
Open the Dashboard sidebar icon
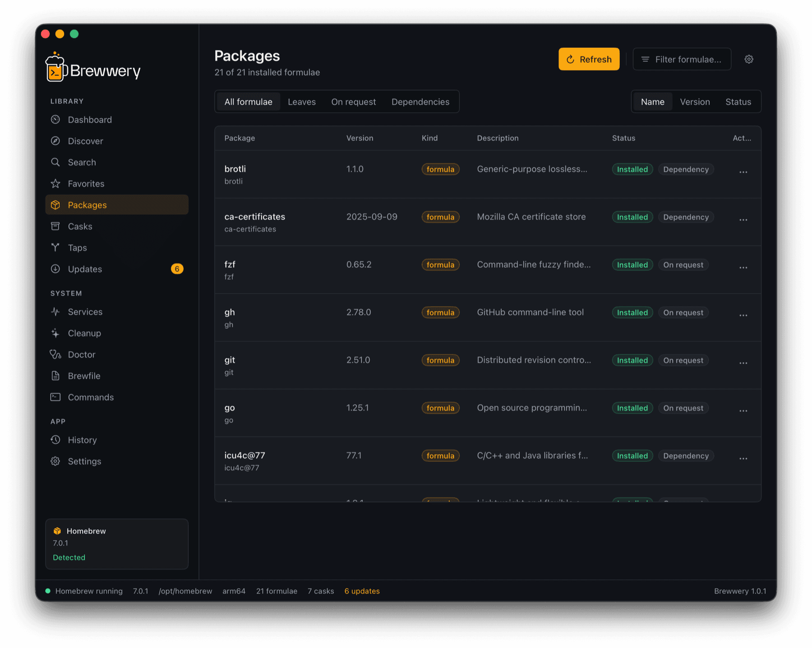[55, 119]
